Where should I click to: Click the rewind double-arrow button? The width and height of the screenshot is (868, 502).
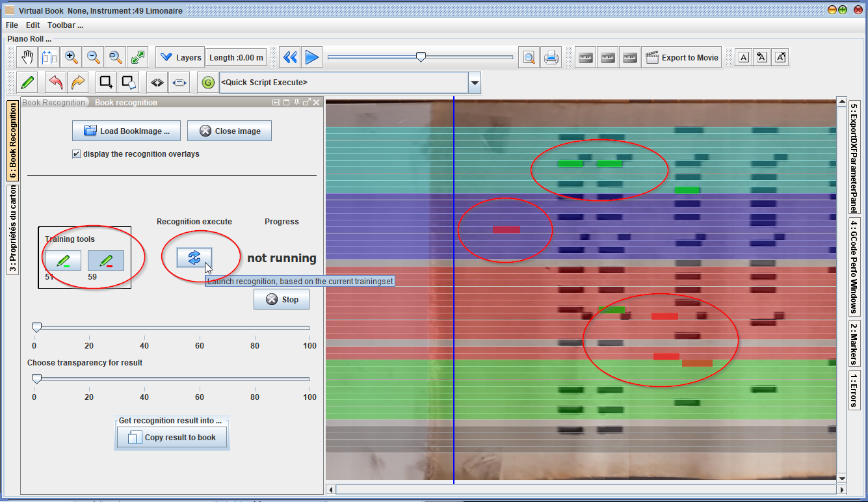(x=290, y=57)
